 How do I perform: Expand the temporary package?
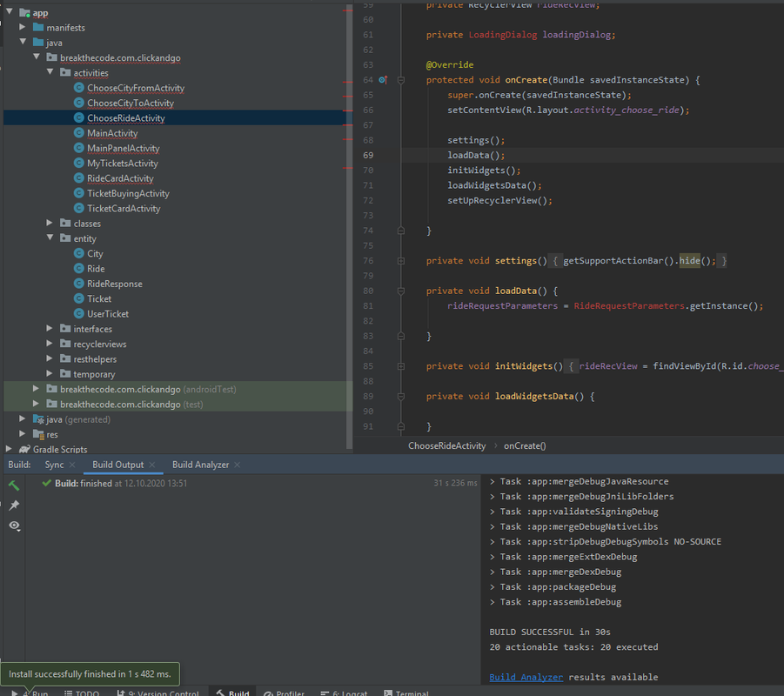click(49, 373)
